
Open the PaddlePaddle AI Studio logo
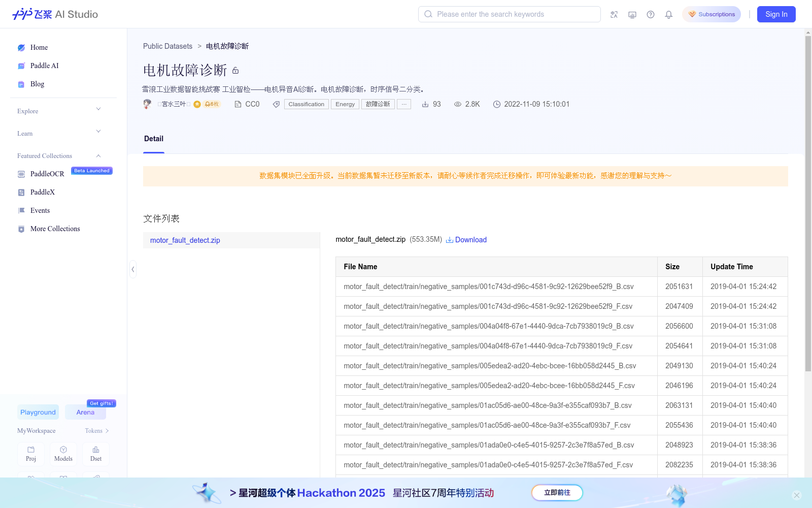coord(55,14)
